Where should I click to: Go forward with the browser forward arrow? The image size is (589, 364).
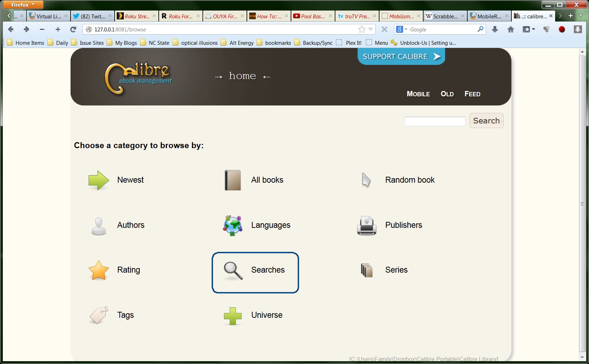click(26, 29)
